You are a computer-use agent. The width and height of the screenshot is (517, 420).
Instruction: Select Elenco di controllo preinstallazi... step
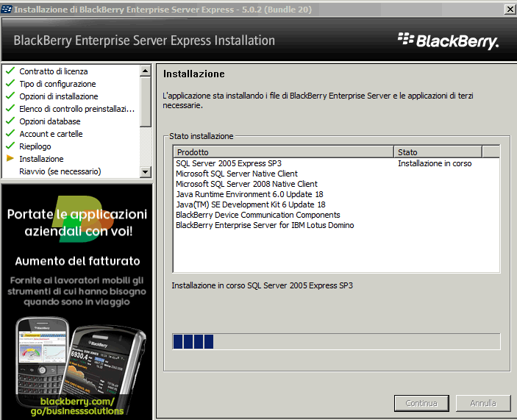point(76,109)
